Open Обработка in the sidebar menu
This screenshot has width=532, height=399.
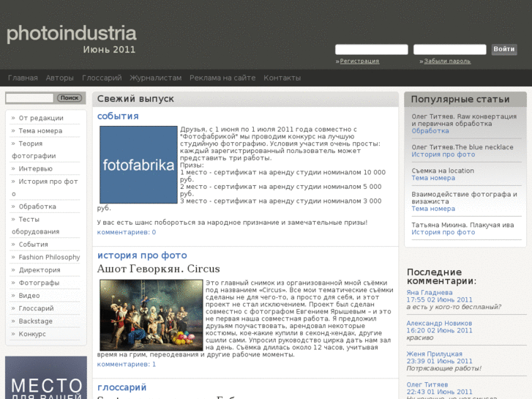point(37,206)
